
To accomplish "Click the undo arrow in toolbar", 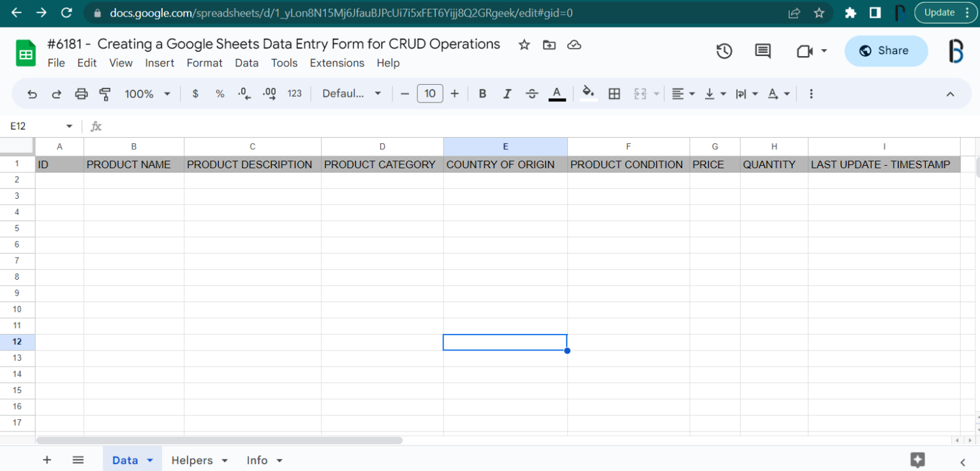I will [32, 94].
